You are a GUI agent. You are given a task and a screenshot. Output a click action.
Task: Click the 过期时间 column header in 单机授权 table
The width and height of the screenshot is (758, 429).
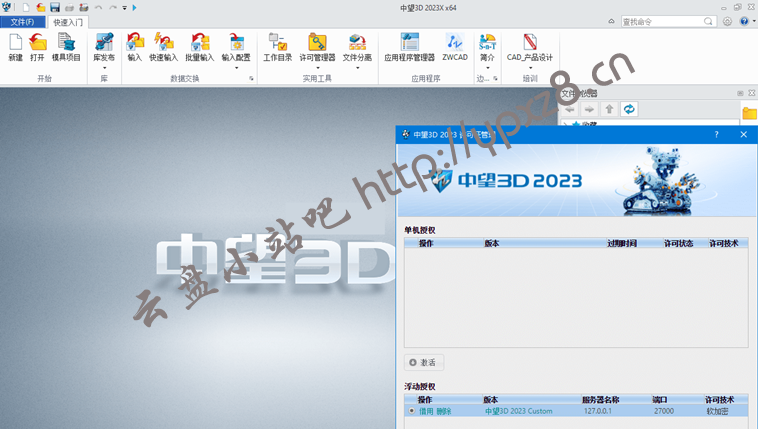622,243
